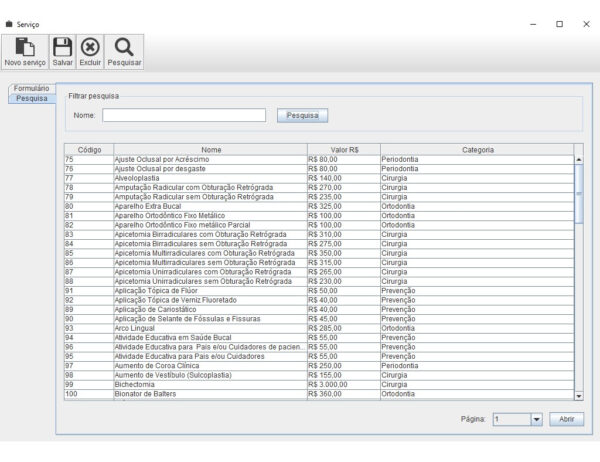Select Atividade Educativa em Saúde Bucal
600x462 pixels.
(319, 338)
